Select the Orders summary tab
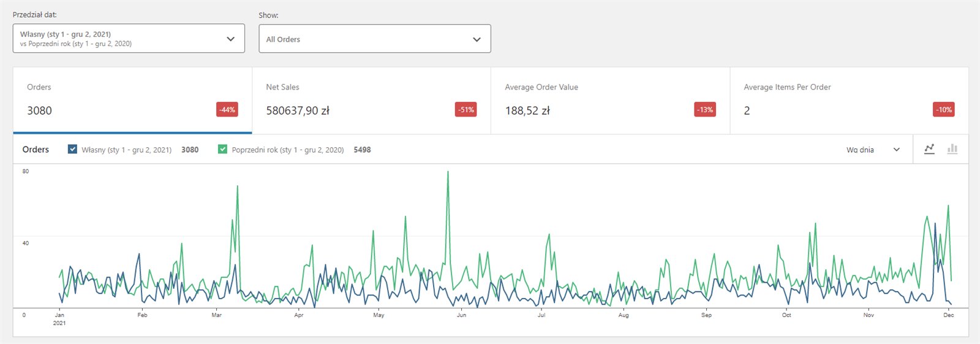 tap(132, 100)
